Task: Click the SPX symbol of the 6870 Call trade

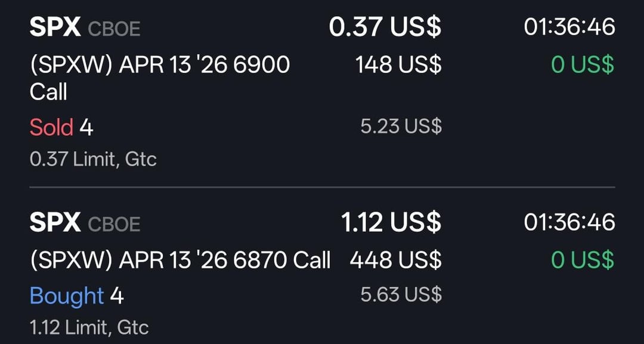Action: coord(55,223)
